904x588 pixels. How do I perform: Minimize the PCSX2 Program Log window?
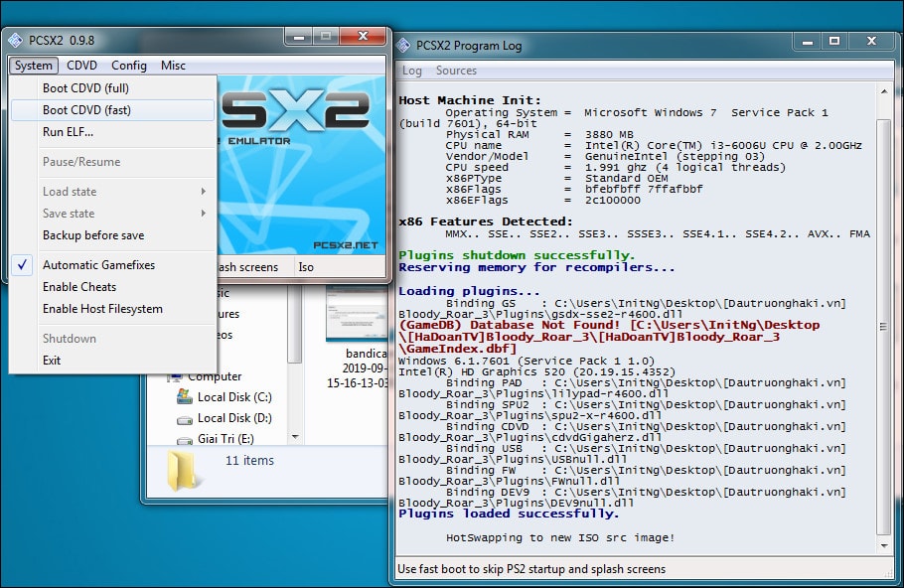coord(808,42)
